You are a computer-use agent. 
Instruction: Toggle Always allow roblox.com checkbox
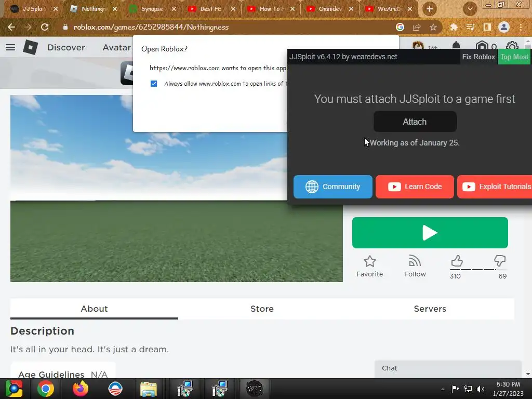click(x=154, y=84)
